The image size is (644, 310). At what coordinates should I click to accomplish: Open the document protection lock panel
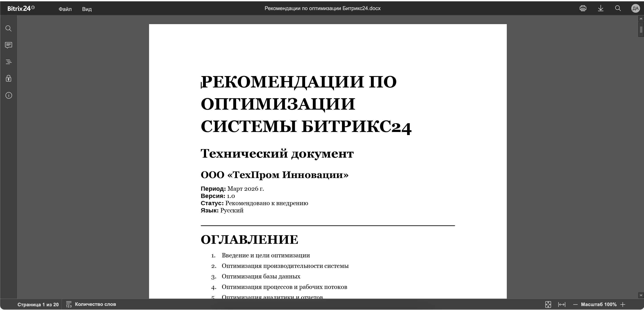coord(9,78)
